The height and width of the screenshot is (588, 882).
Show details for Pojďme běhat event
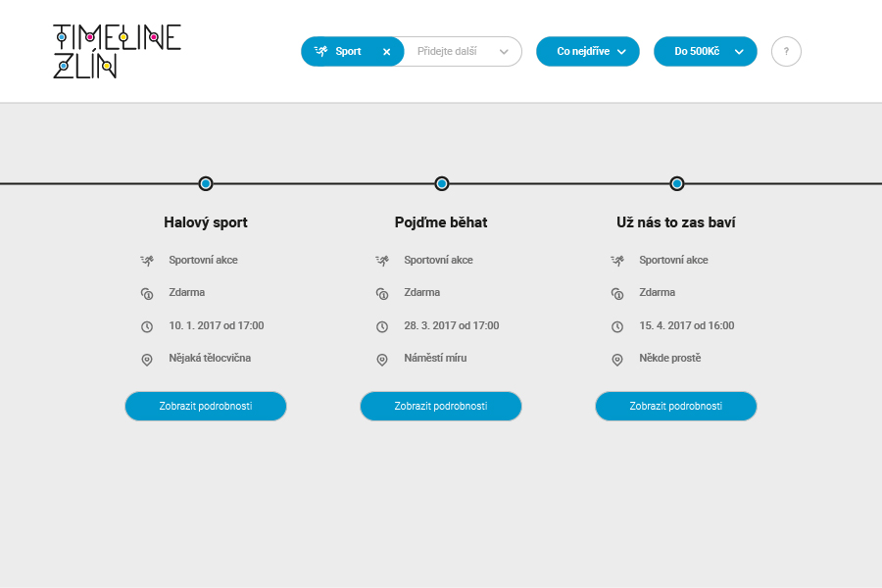[441, 406]
